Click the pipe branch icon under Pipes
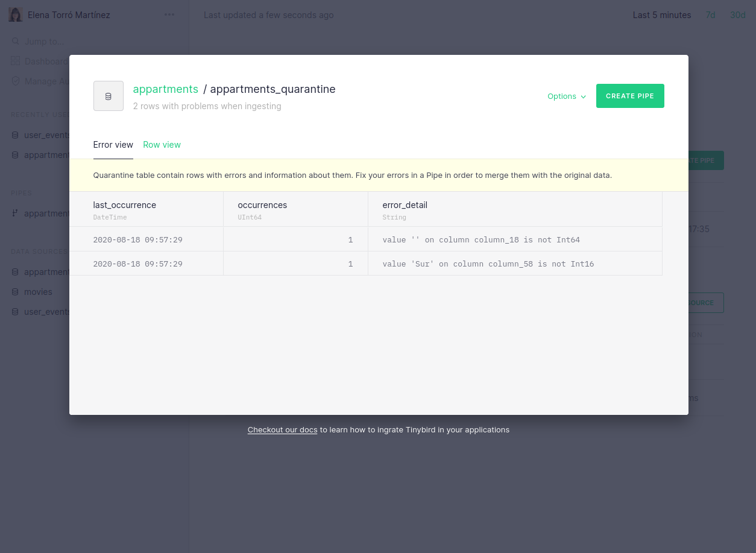This screenshot has height=553, width=756. pos(16,213)
